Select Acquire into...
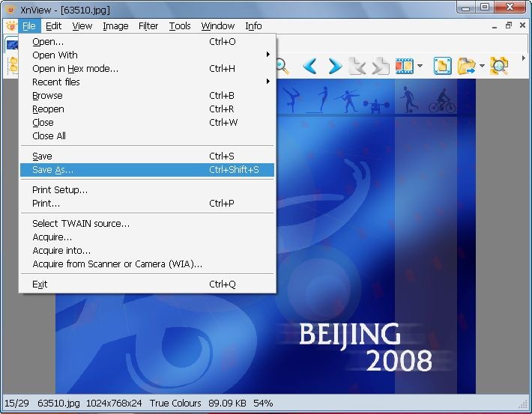532x414 pixels. (147, 250)
